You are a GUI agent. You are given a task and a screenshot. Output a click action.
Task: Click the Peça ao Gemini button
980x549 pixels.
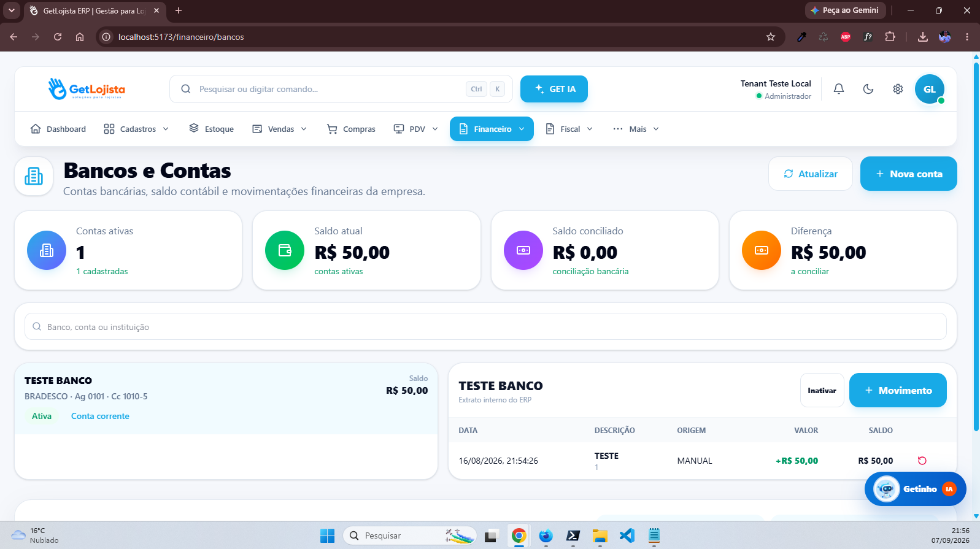(845, 10)
